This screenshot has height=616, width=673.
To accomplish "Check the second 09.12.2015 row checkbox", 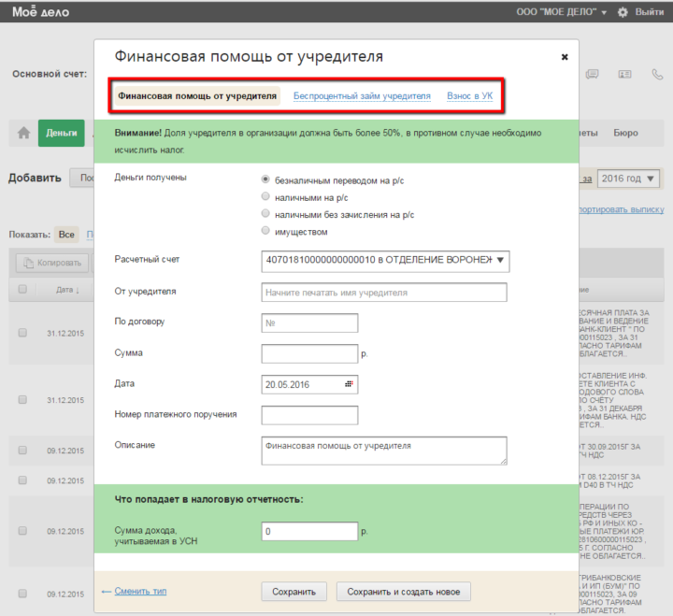I will pos(22,480).
